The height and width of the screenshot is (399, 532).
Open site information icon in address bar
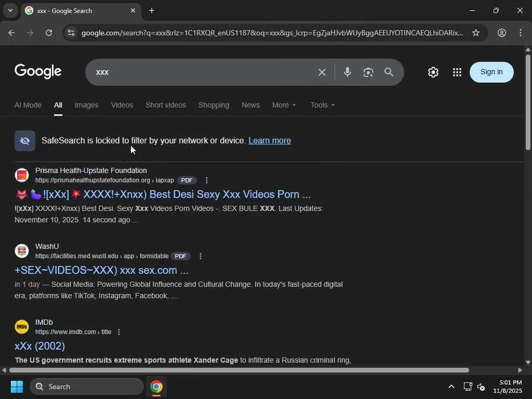click(x=71, y=33)
